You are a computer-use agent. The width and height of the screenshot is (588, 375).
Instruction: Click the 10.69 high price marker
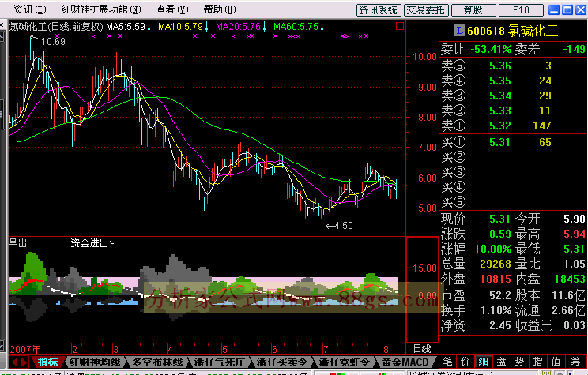[x=53, y=41]
